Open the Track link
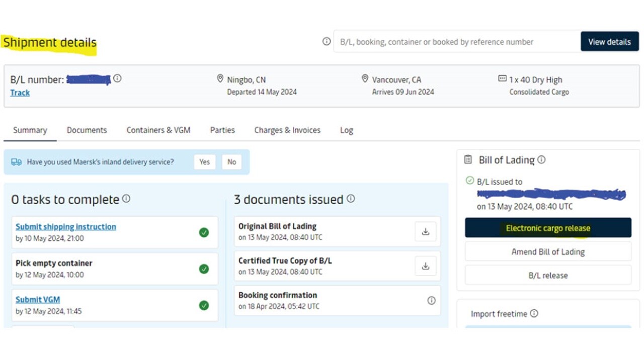Viewport: 644px width, 362px height. click(x=20, y=93)
